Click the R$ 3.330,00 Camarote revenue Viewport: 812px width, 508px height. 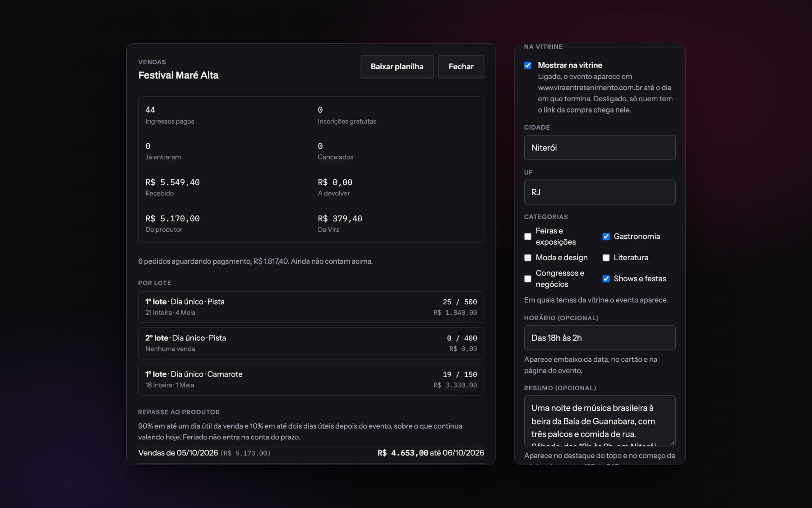click(x=455, y=385)
